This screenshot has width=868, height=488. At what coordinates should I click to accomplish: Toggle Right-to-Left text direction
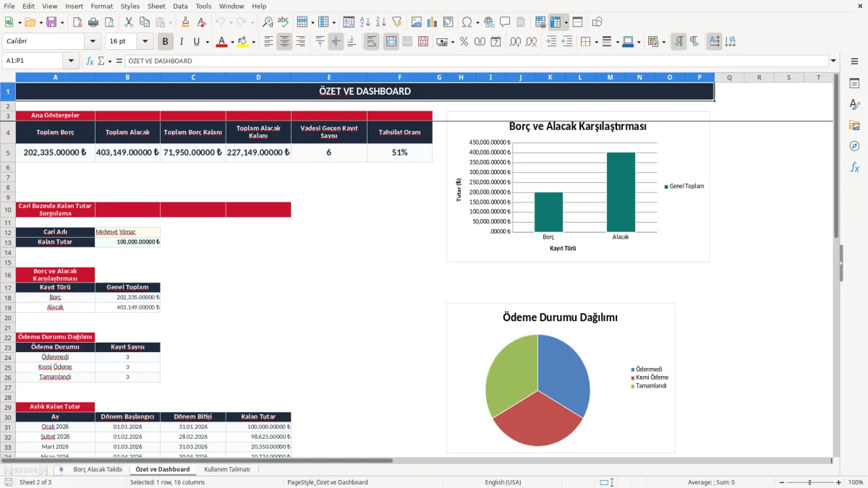(x=694, y=42)
